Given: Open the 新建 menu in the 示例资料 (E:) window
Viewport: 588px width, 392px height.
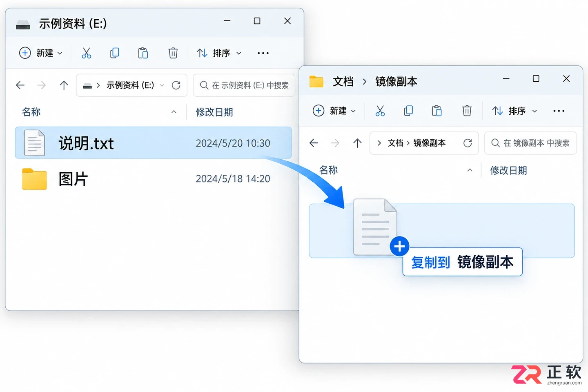Looking at the screenshot, I should (x=41, y=53).
